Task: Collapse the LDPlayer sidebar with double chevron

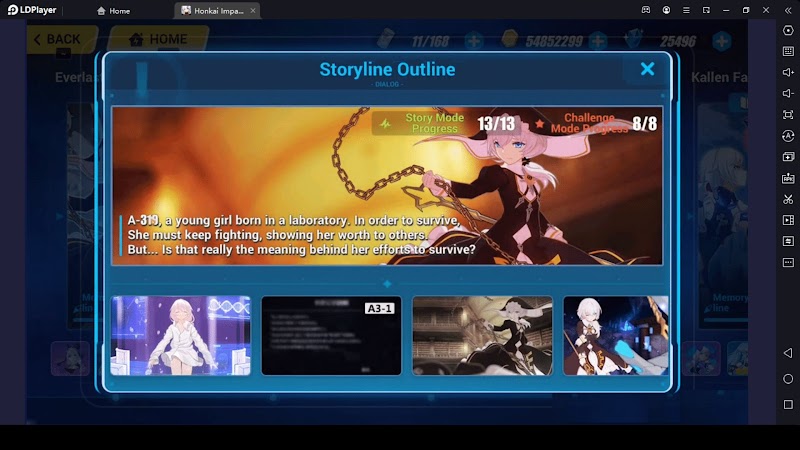Action: click(x=788, y=10)
